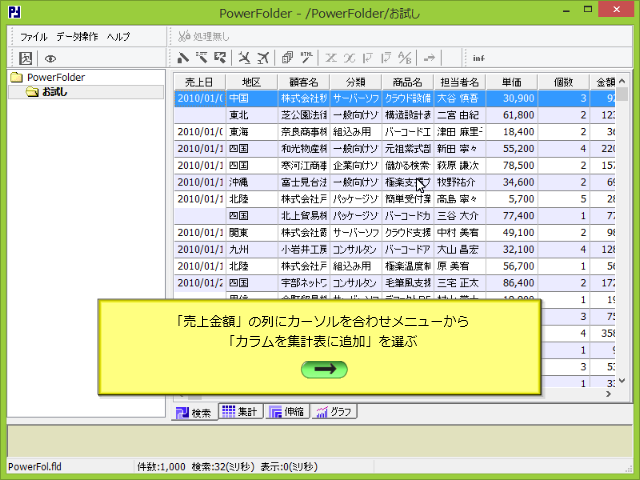Click the unit price 78,500 cell
Screen dimensions: 640x480
click(x=511, y=165)
